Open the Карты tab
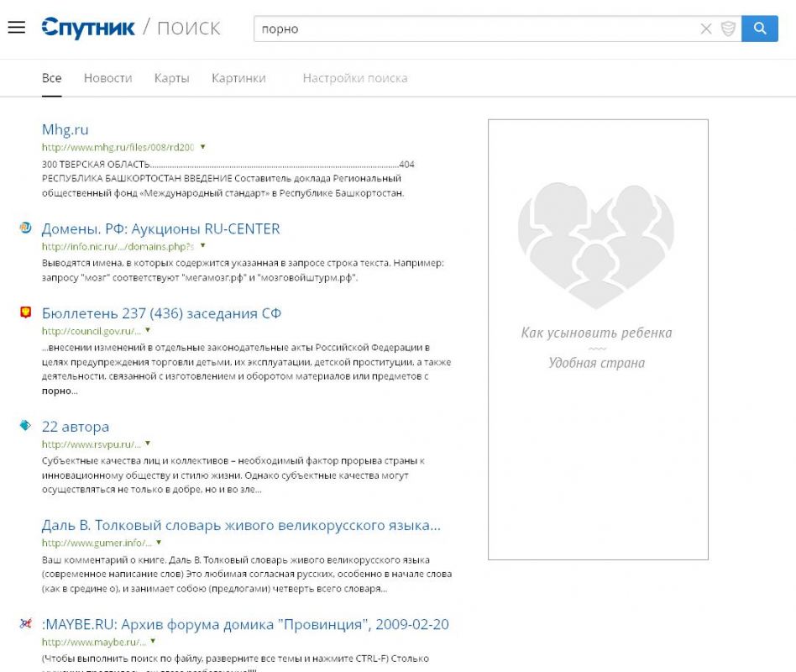 (171, 78)
